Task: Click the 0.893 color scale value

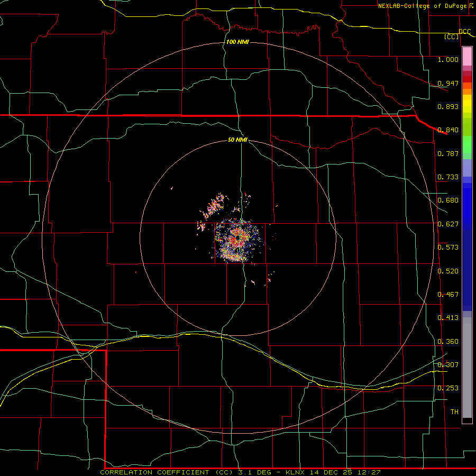Action: click(448, 106)
